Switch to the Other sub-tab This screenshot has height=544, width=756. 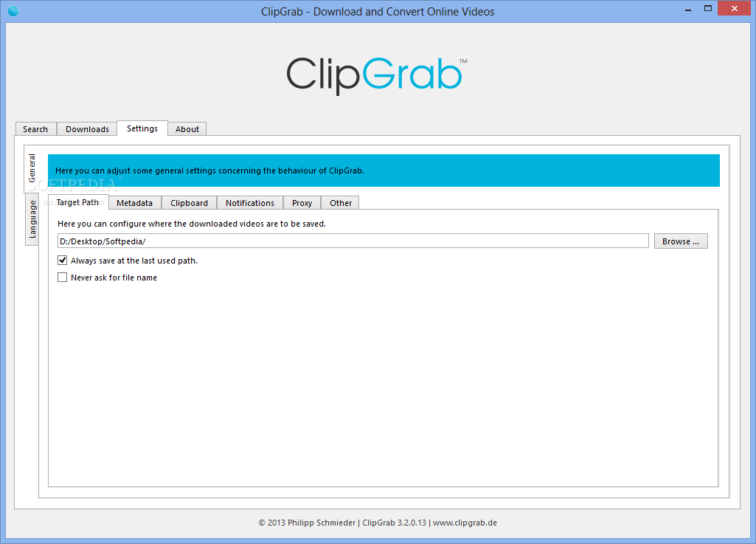(x=341, y=203)
